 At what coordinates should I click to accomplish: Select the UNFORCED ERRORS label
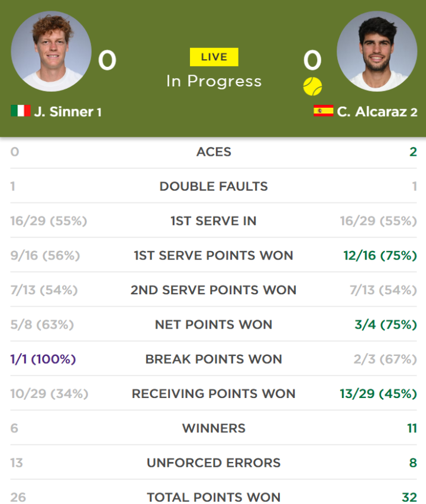tap(214, 463)
